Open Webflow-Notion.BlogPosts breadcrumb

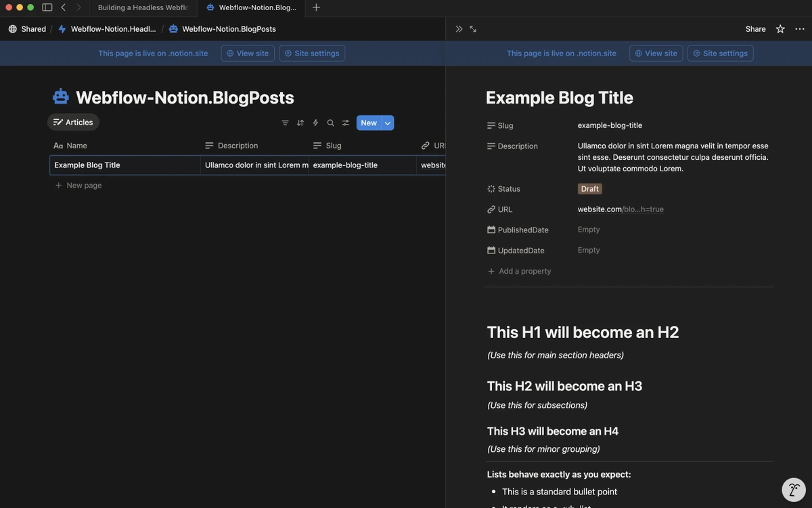[223, 29]
